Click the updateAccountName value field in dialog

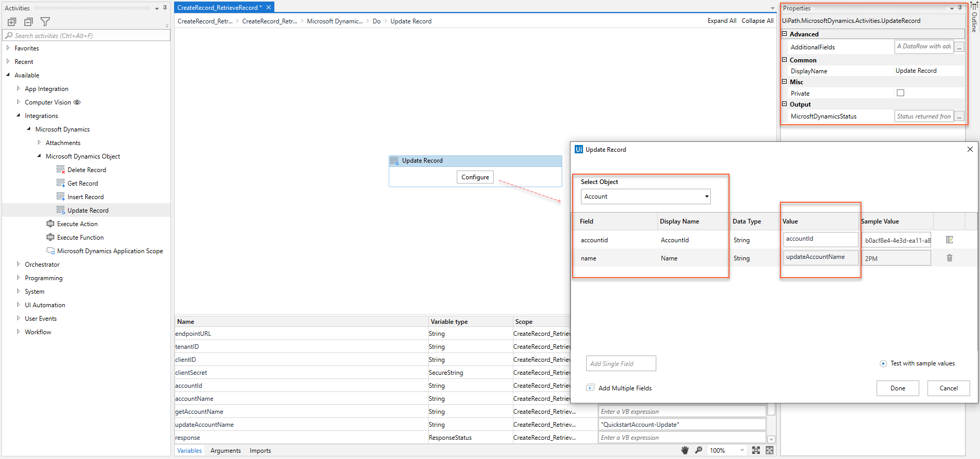click(x=821, y=257)
